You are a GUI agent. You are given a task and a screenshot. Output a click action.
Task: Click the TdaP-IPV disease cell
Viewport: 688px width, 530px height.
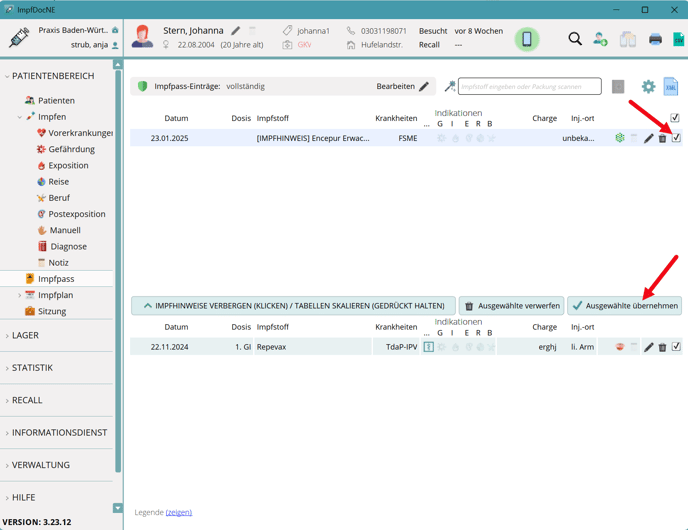[401, 347]
